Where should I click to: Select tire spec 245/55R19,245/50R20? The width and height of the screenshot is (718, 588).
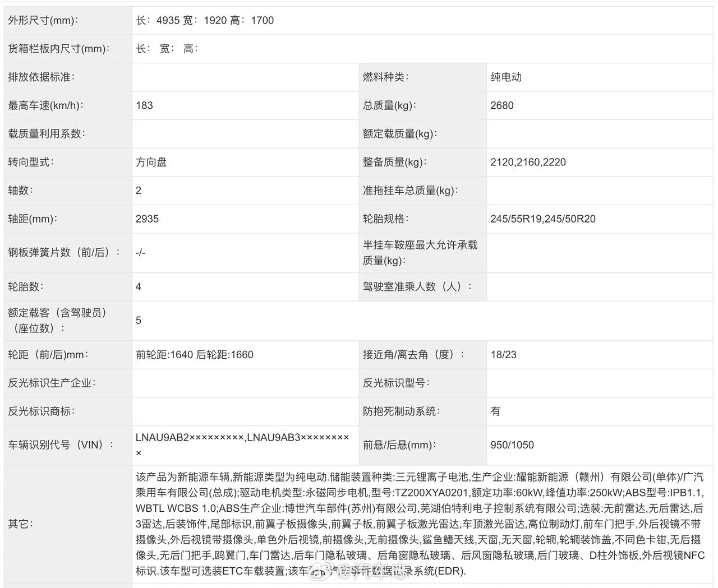coord(543,219)
